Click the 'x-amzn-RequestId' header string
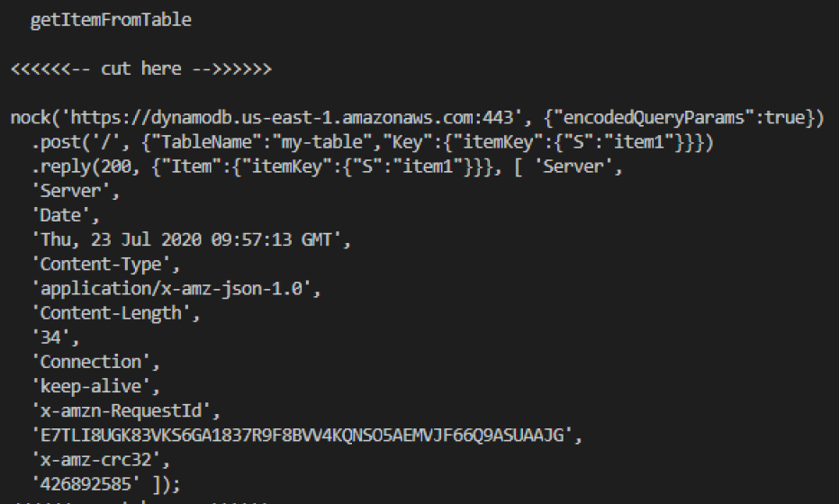This screenshot has width=839, height=504. coord(126,411)
